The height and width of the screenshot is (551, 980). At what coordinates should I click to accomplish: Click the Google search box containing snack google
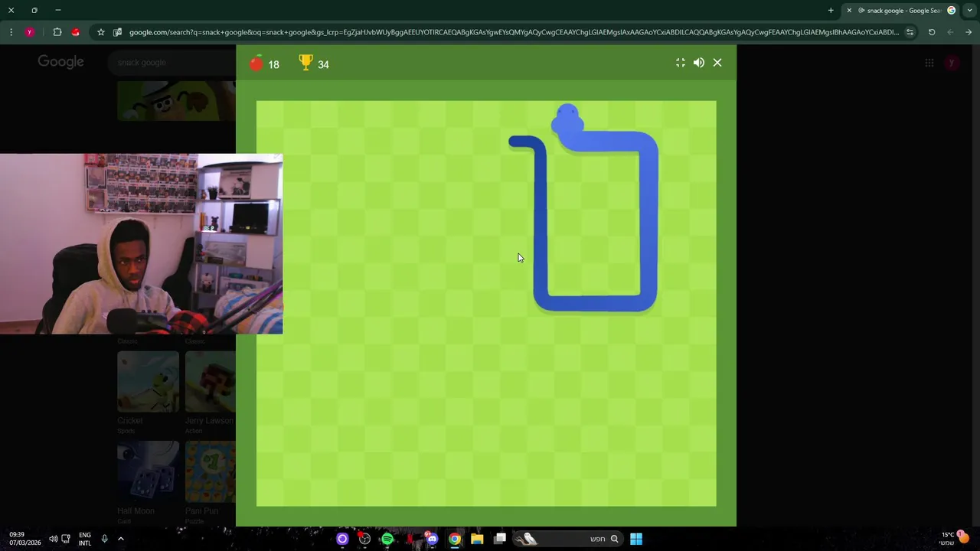click(172, 63)
